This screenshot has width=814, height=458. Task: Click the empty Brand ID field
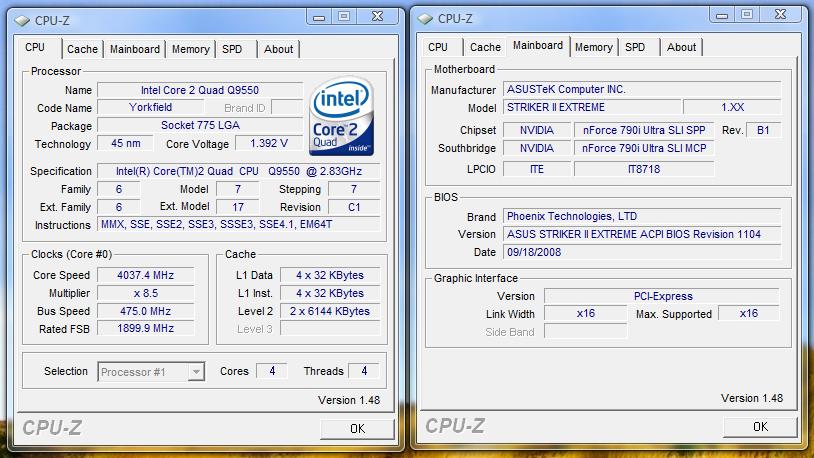pos(287,107)
